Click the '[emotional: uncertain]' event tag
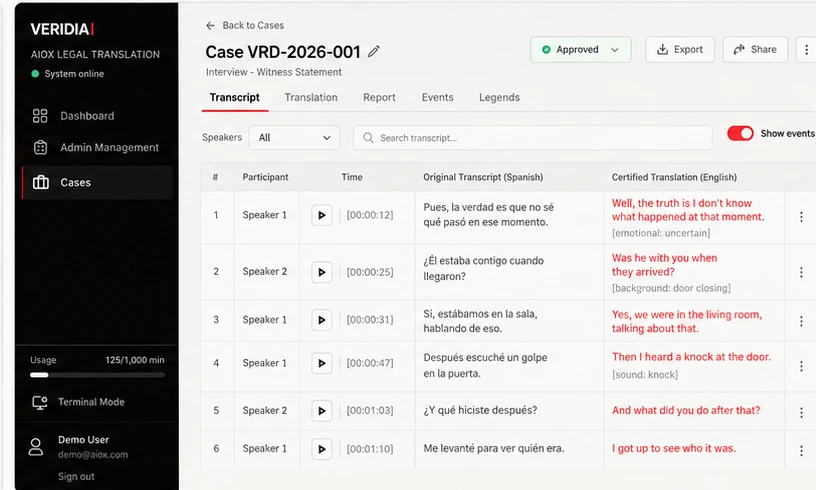Viewport: 816px width, 490px height. tap(661, 233)
